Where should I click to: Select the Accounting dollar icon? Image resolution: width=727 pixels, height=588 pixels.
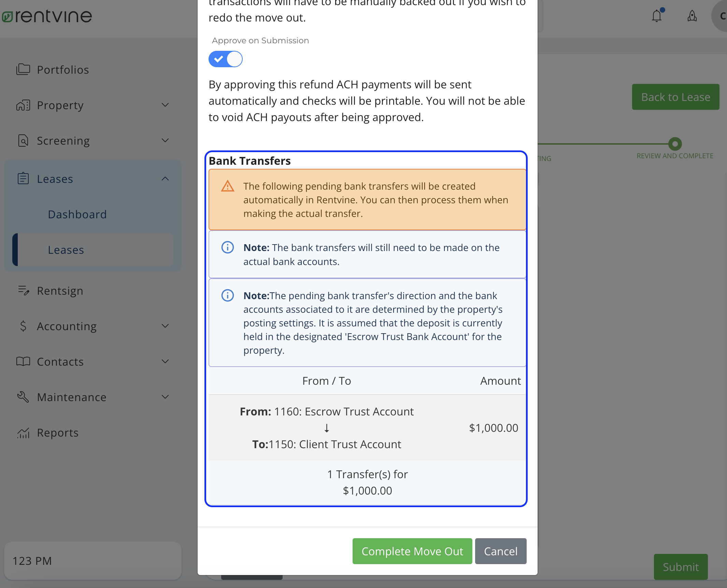[x=23, y=326]
